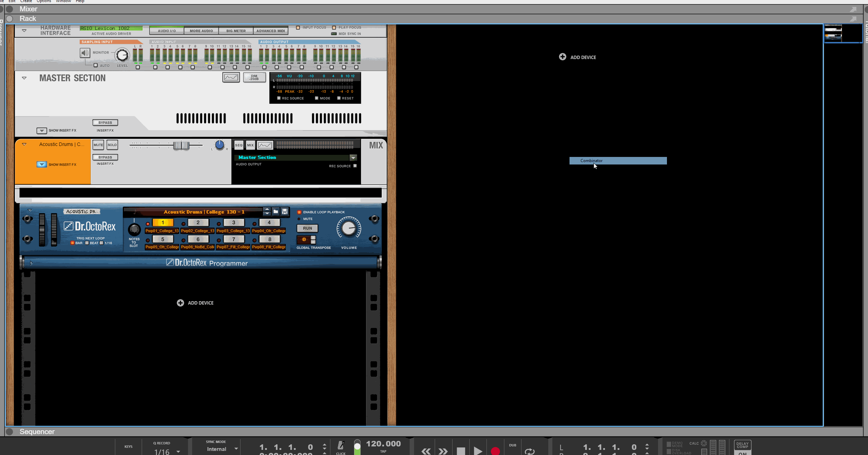The height and width of the screenshot is (455, 868).
Task: Expand Show Insert FX in Master Section
Action: (42, 130)
